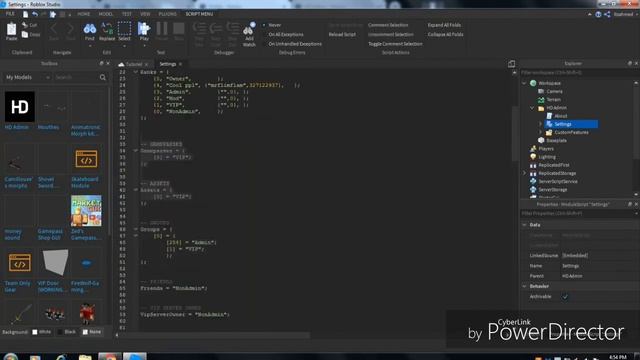The image size is (640, 360).
Task: Click the Find binoculars icon
Action: click(89, 29)
